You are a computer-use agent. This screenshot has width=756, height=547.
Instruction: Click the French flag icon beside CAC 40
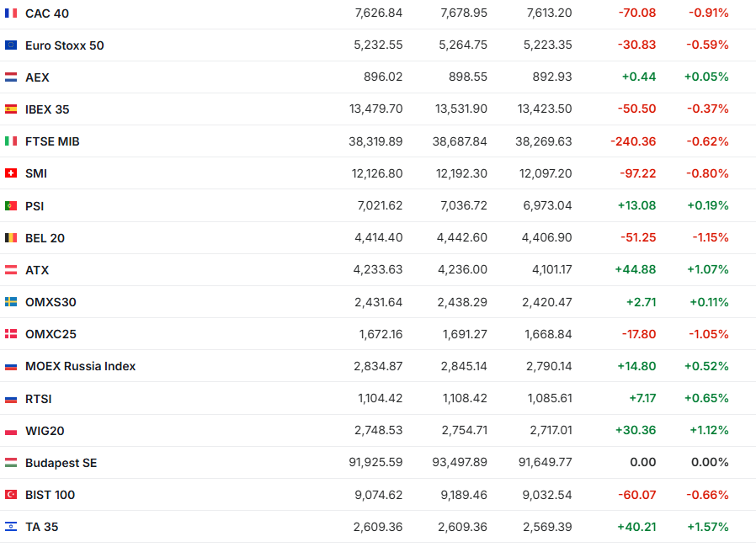pyautogui.click(x=11, y=13)
